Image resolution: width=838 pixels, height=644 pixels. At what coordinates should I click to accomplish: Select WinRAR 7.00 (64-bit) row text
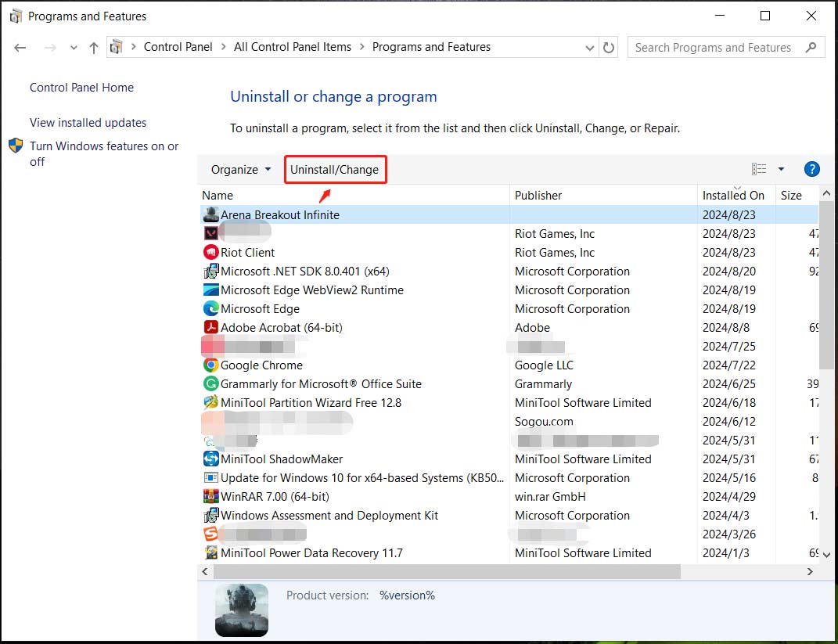tap(275, 496)
